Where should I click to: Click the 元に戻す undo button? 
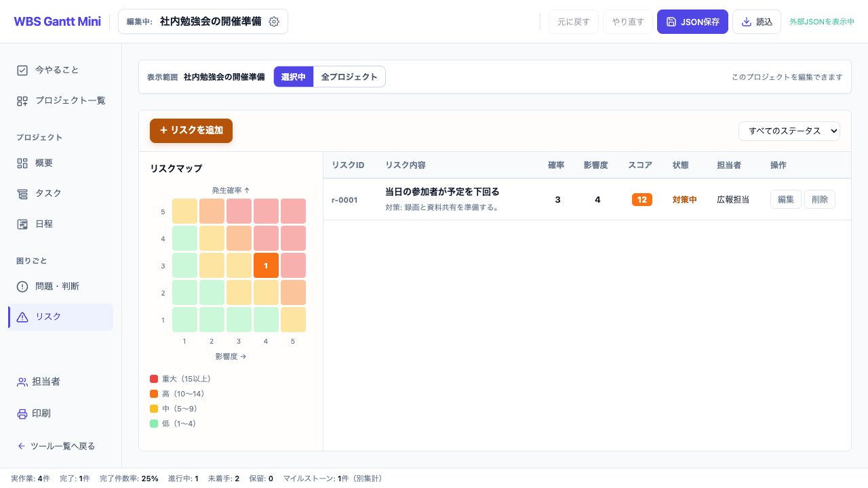[x=574, y=22]
